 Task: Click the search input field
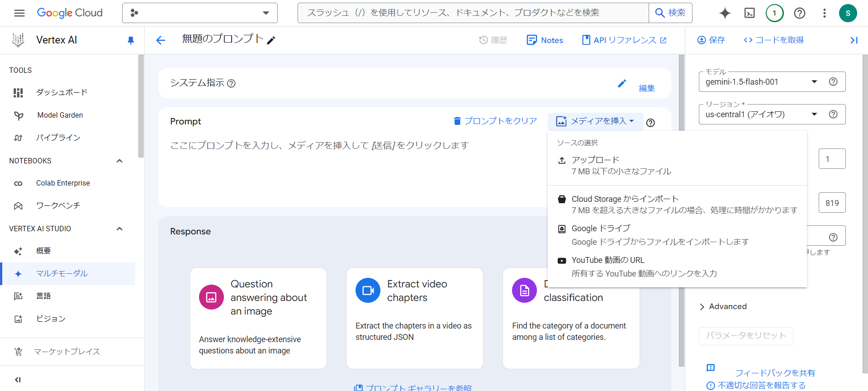pyautogui.click(x=473, y=13)
